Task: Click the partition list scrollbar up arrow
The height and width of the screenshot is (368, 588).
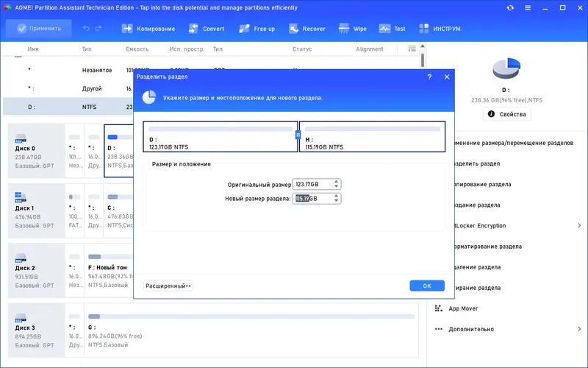Action: pyautogui.click(x=423, y=46)
